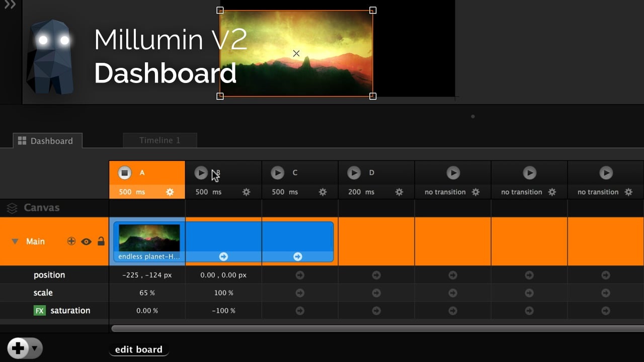This screenshot has width=644, height=362.
Task: Switch to the Dashboard tab
Action: pyautogui.click(x=48, y=141)
